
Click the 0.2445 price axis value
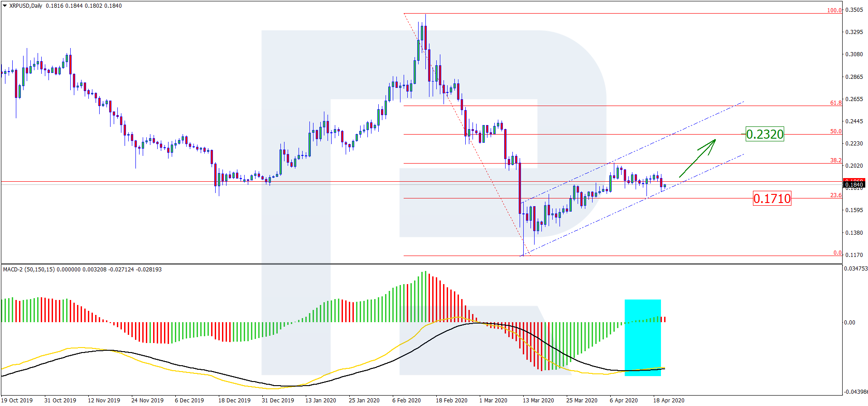tap(854, 121)
